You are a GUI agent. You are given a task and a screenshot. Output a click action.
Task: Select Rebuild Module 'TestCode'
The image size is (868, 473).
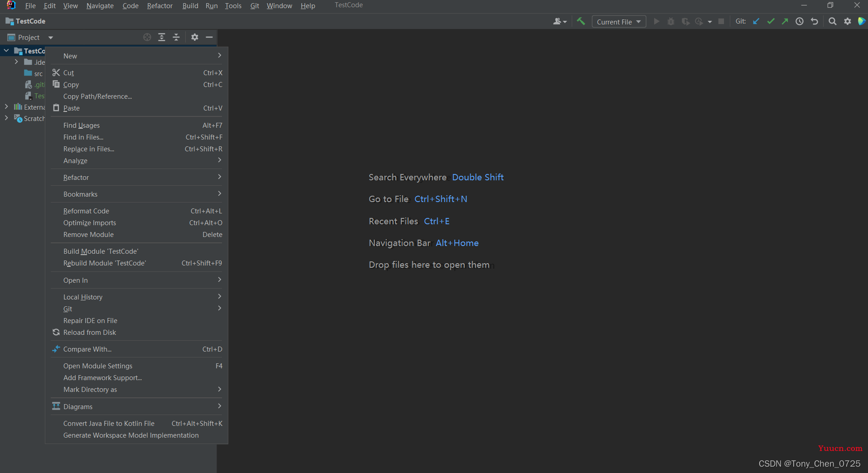(x=136, y=263)
